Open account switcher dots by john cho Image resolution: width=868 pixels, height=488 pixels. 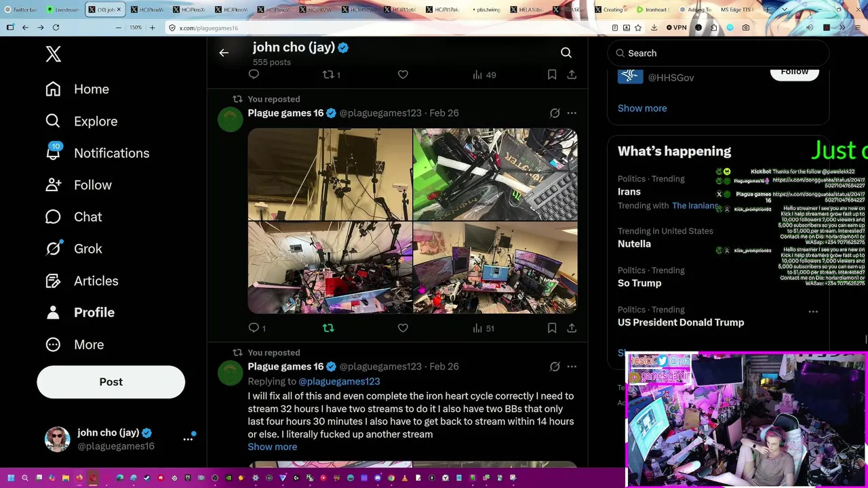188,439
